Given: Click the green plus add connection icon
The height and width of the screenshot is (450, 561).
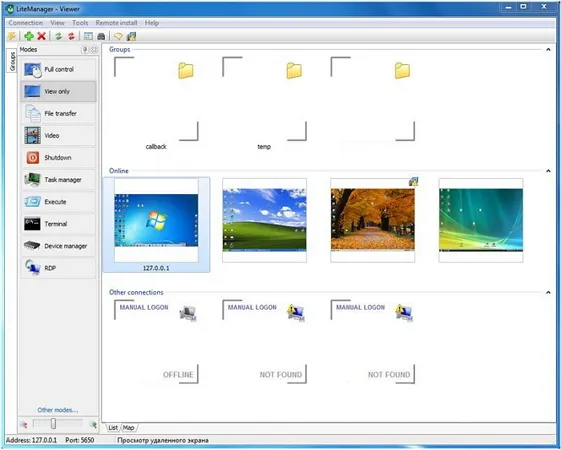Looking at the screenshot, I should point(29,36).
